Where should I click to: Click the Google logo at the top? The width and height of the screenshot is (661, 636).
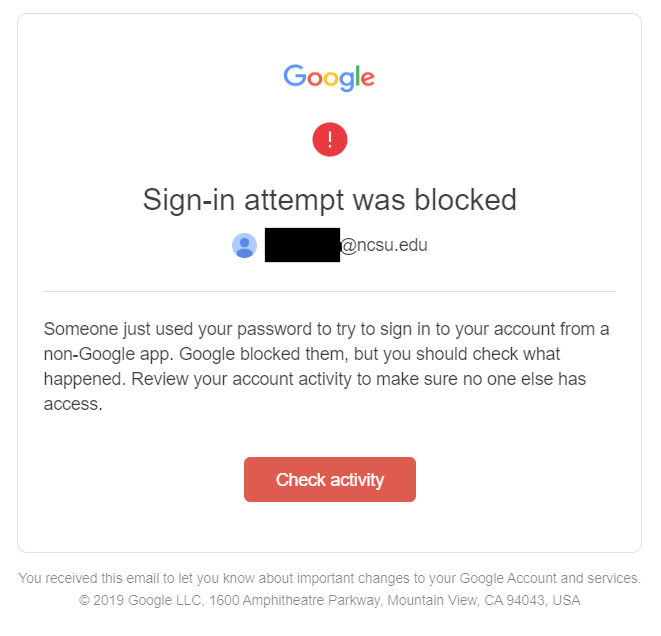[x=329, y=77]
